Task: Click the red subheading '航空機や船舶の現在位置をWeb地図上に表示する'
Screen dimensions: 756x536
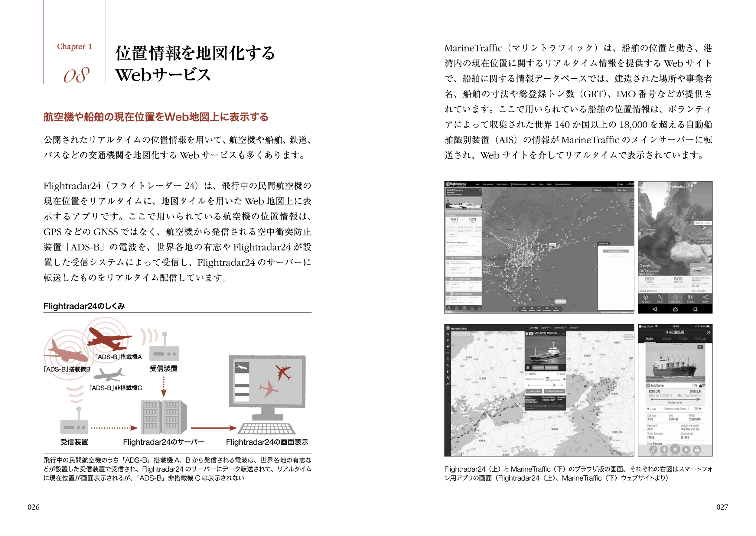Action: click(x=156, y=117)
